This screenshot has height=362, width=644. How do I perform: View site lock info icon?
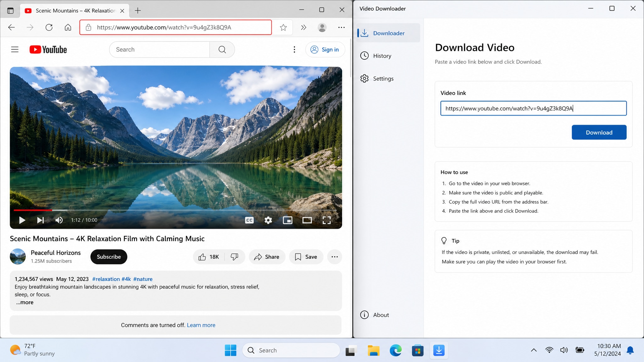click(x=89, y=27)
